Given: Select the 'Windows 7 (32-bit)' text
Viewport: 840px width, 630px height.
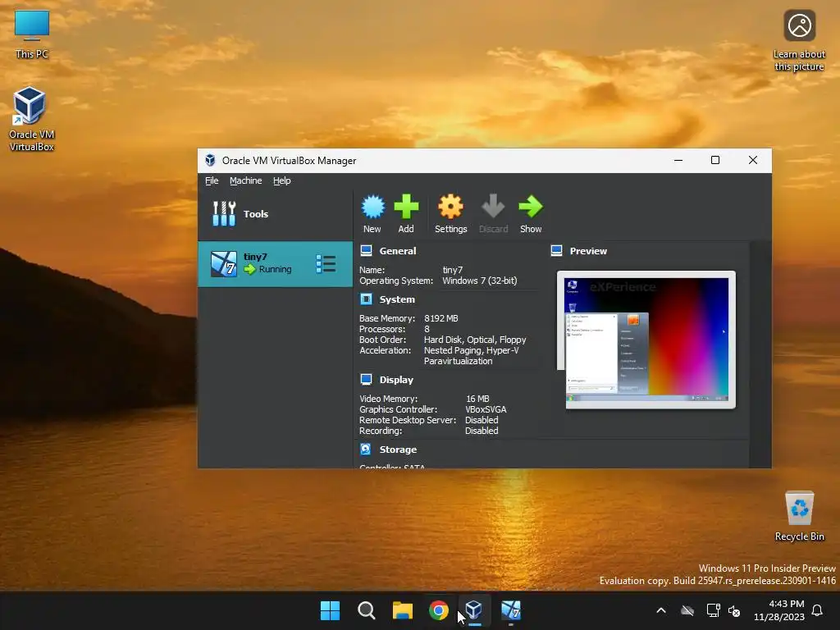Looking at the screenshot, I should 479,281.
